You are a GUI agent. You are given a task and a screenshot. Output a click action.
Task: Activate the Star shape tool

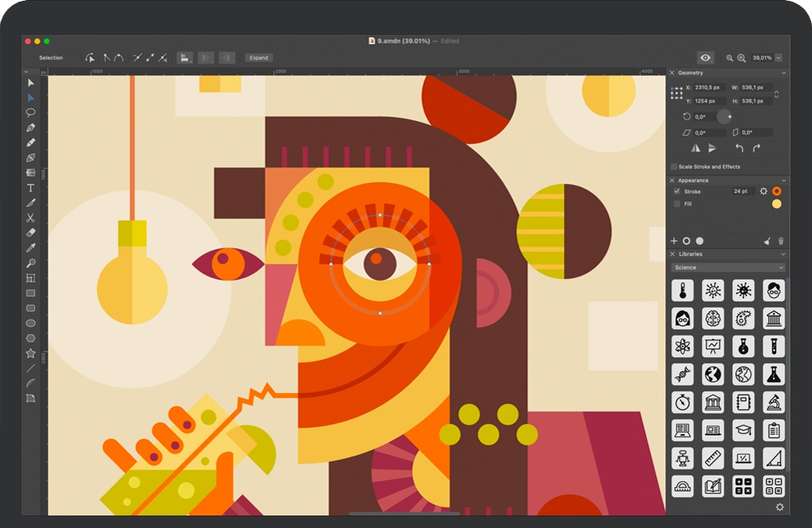[x=31, y=353]
